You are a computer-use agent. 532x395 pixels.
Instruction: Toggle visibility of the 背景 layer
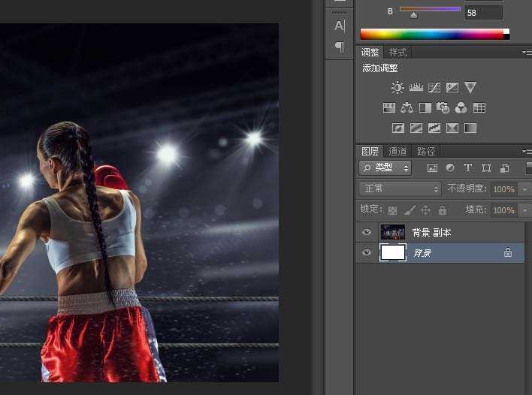point(367,253)
